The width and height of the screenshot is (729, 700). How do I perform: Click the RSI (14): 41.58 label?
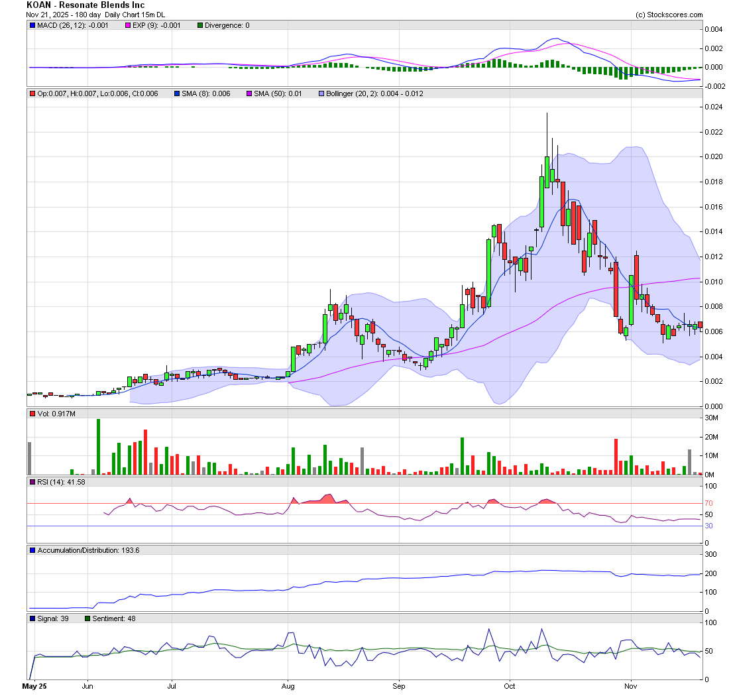pyautogui.click(x=62, y=483)
